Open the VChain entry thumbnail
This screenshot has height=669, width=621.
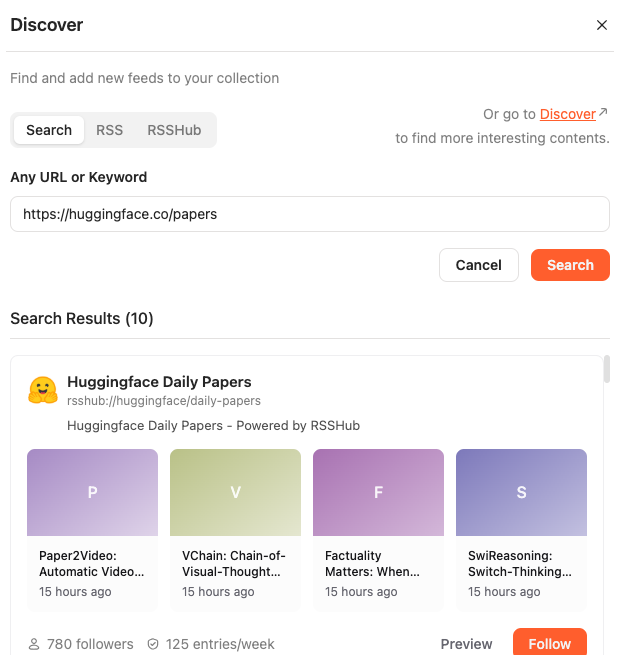235,492
